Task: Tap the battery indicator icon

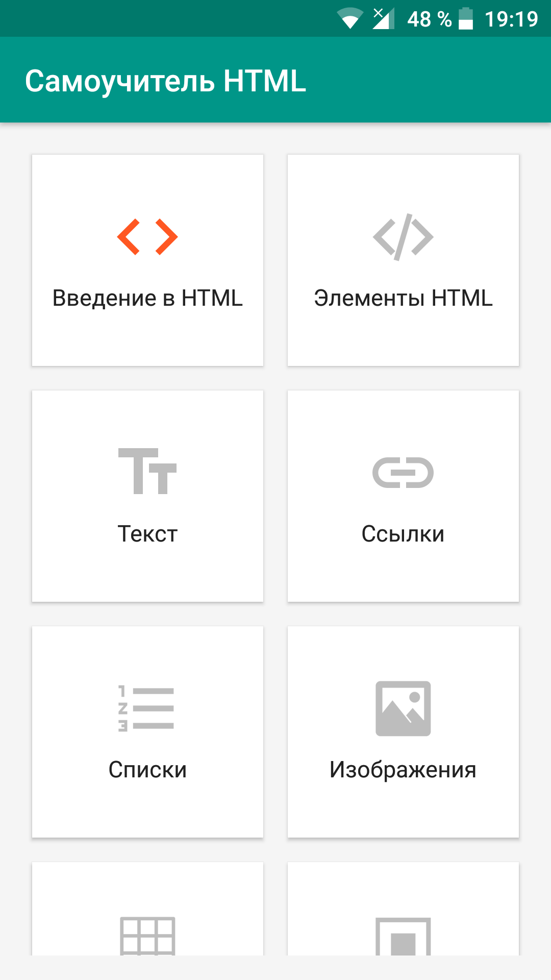Action: [466, 18]
